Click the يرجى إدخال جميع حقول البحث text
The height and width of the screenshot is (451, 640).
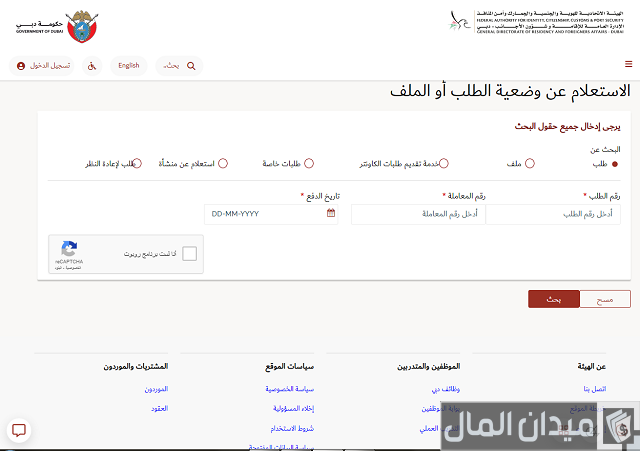click(x=567, y=127)
